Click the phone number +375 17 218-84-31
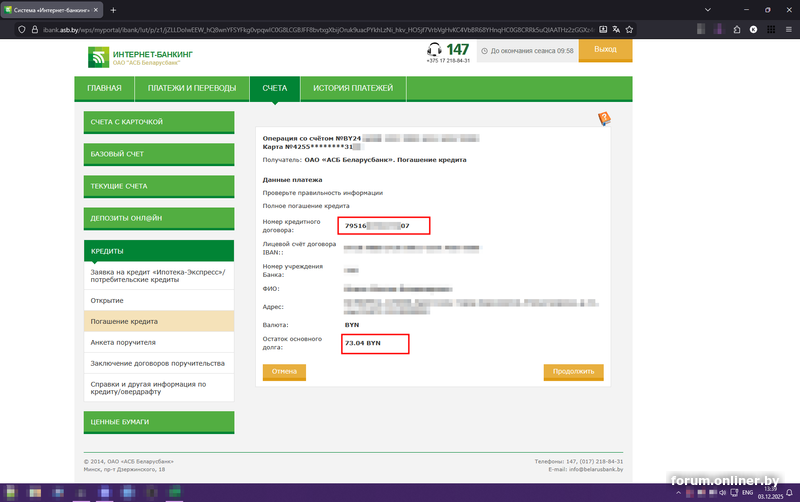 [x=448, y=61]
